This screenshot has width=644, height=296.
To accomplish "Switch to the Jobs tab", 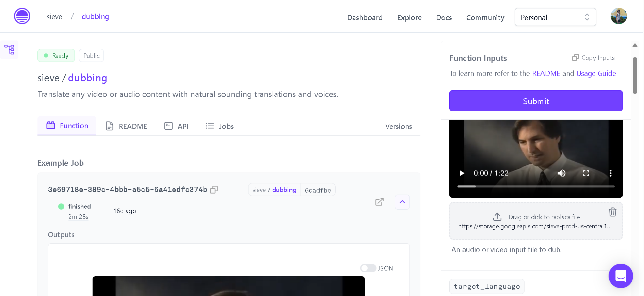I will [x=220, y=126].
